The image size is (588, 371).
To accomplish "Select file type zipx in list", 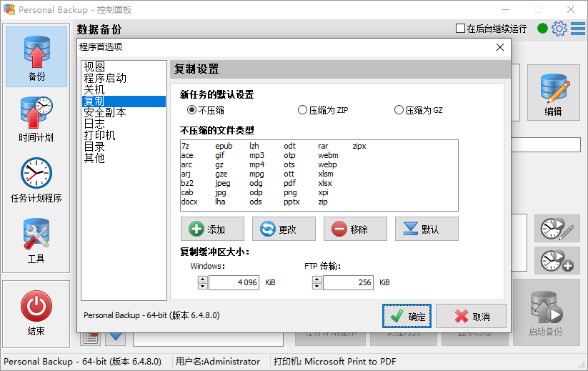I will tap(359, 146).
